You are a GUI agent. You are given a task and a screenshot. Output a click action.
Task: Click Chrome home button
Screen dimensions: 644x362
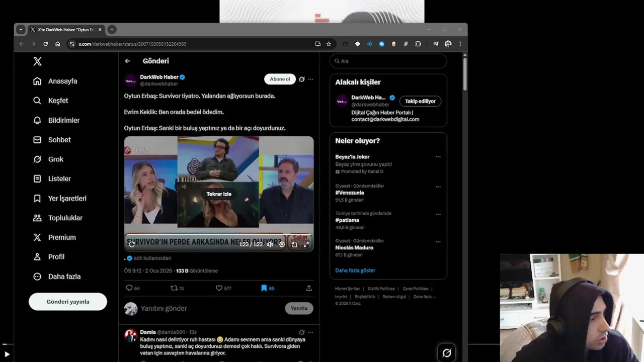[58, 44]
